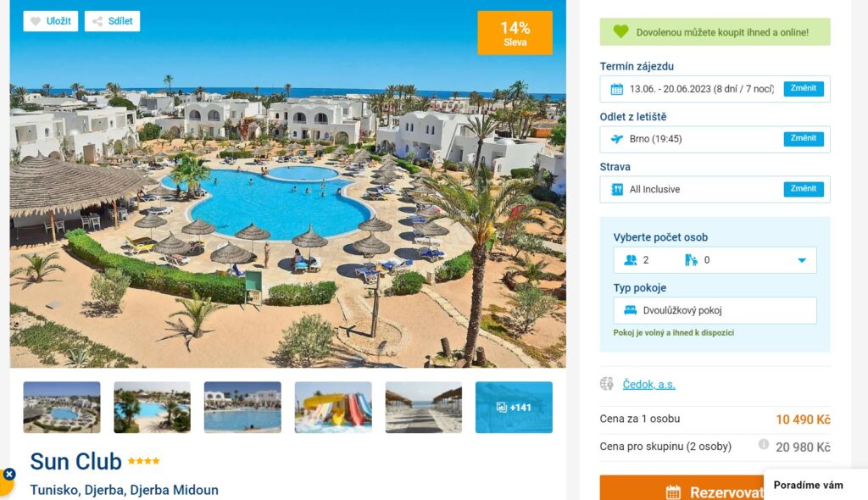
Task: Share the listing via Sdílet button
Action: pos(112,21)
